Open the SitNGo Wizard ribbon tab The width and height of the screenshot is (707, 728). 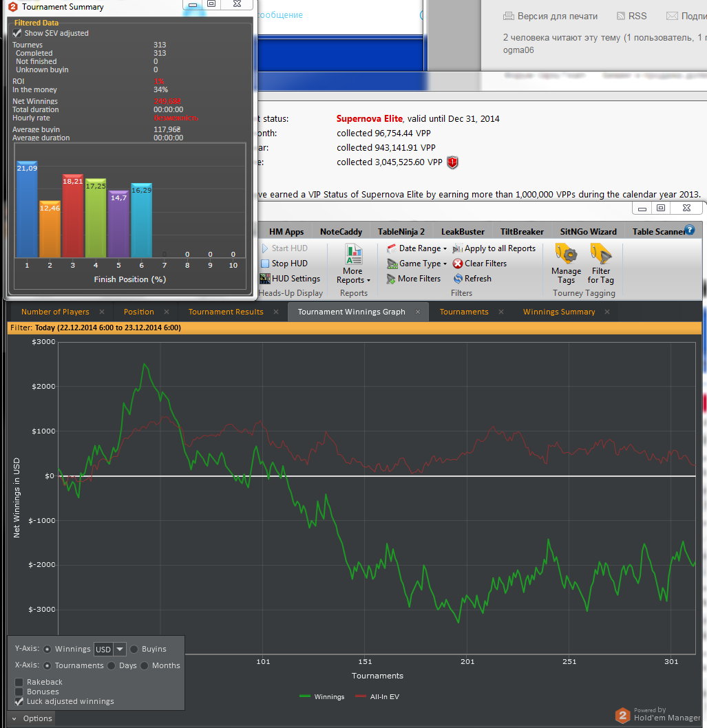[x=588, y=232]
